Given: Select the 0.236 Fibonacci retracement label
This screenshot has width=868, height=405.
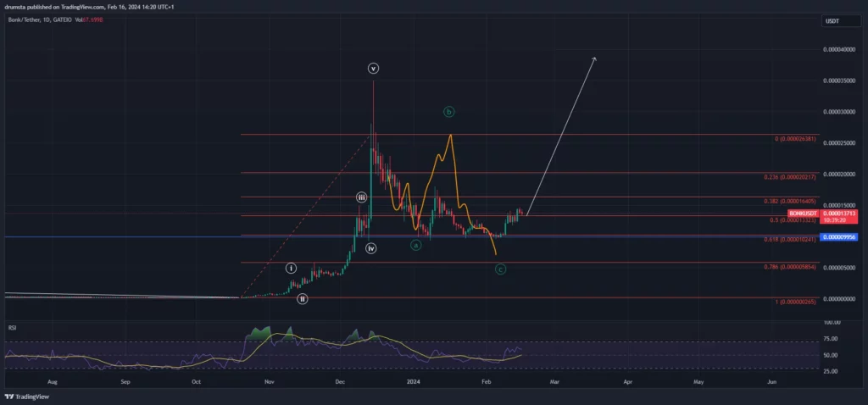Looking at the screenshot, I should [x=789, y=176].
